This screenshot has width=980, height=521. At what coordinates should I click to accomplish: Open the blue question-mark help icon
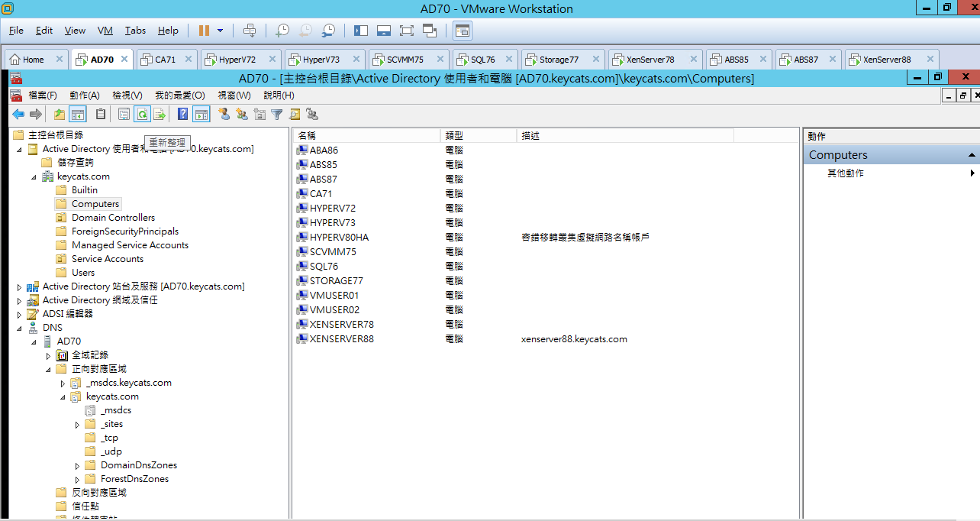click(182, 115)
